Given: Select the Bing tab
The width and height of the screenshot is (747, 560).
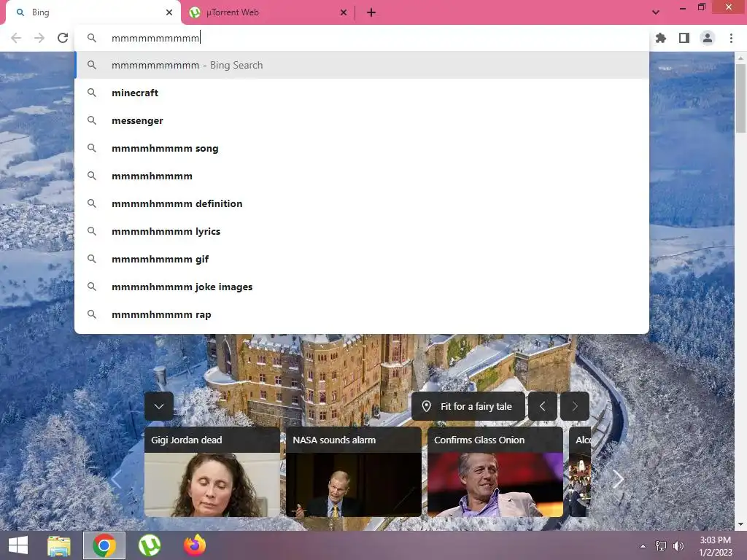Looking at the screenshot, I should (93, 13).
